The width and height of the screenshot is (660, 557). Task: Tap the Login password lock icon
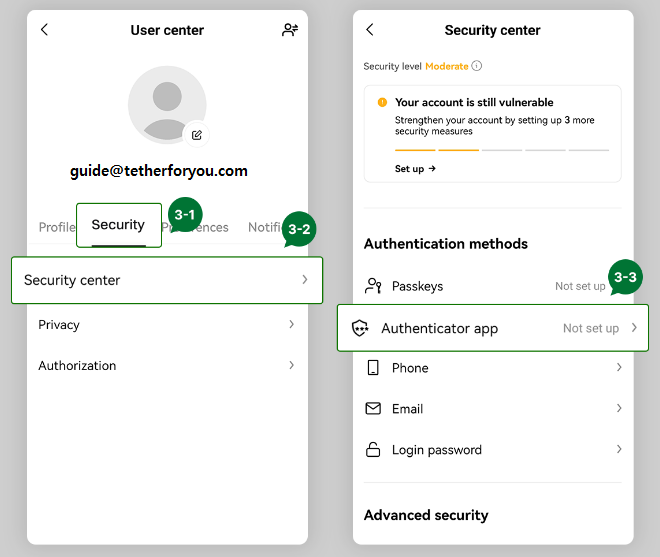point(373,450)
